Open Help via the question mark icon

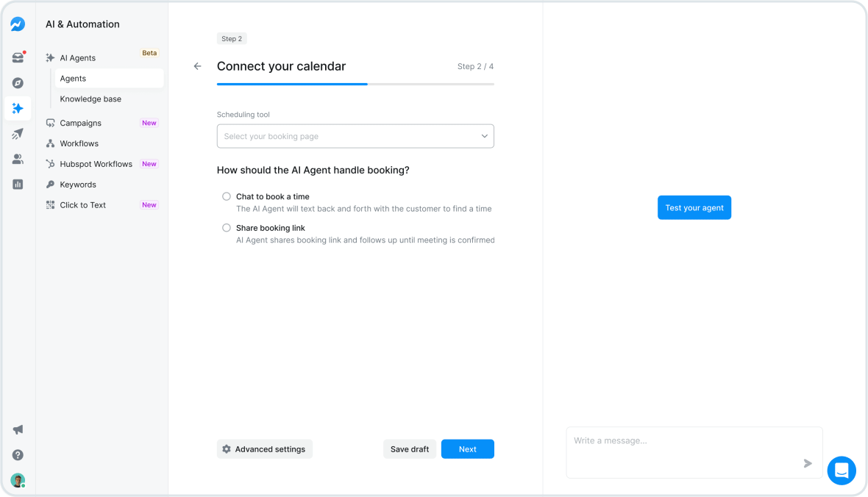coord(18,454)
